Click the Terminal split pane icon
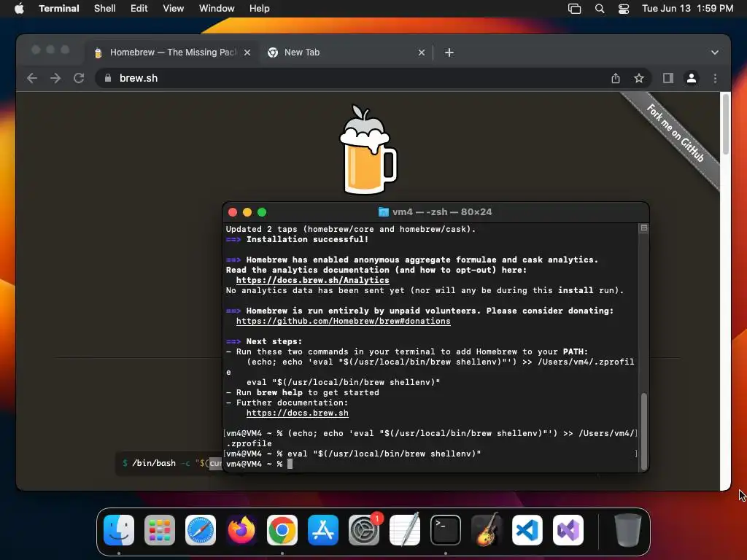The width and height of the screenshot is (747, 560). pyautogui.click(x=643, y=228)
